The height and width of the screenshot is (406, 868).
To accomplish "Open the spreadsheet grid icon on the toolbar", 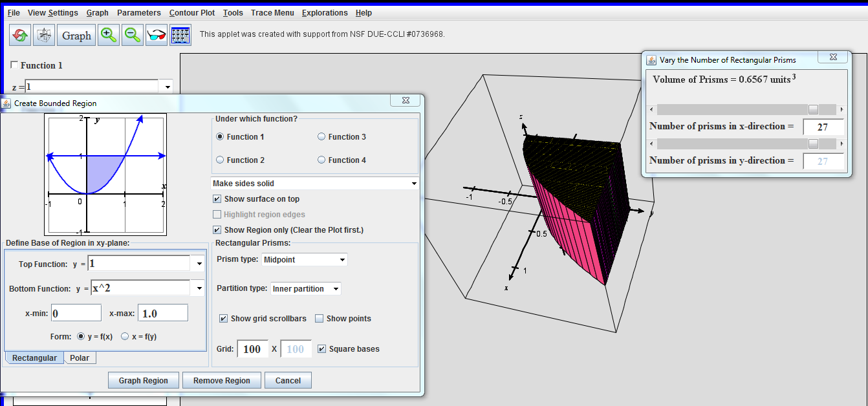I will pos(180,35).
